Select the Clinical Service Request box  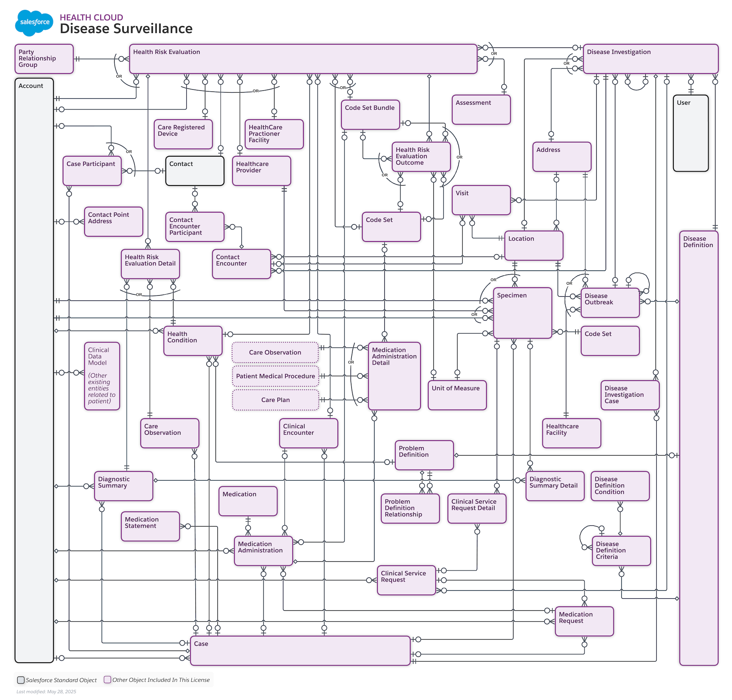point(406,581)
